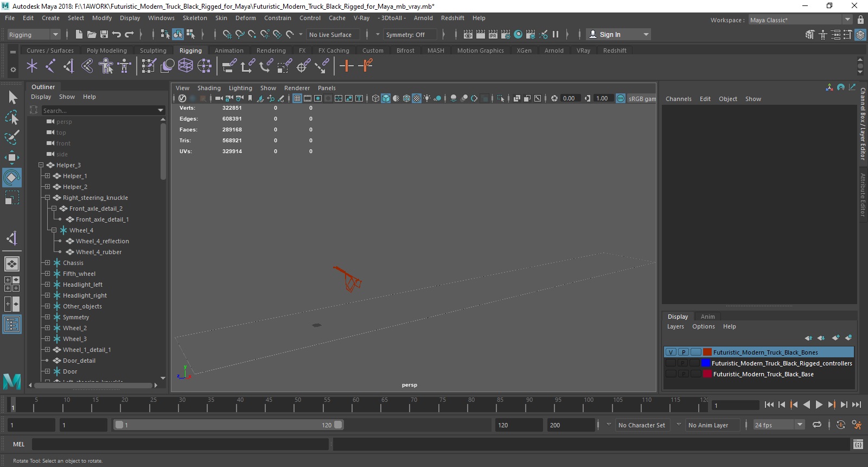Click the Undo arrow icon
Screen dimensions: 868x467
tap(116, 34)
